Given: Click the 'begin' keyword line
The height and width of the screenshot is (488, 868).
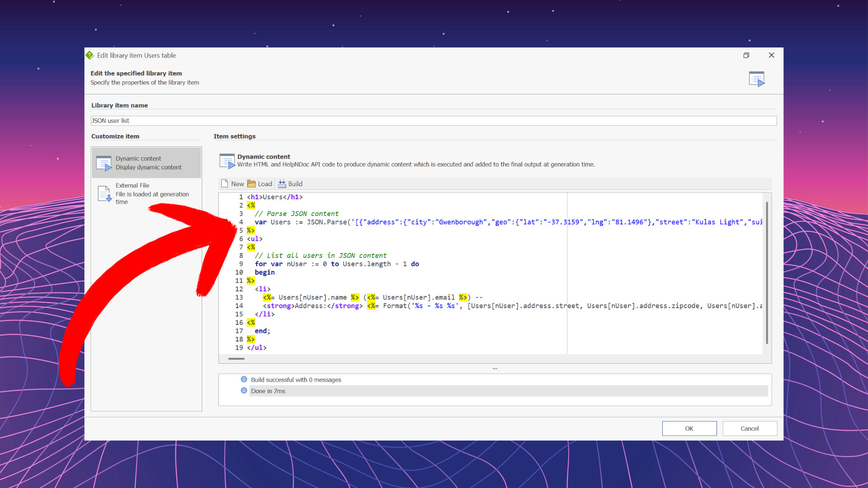Looking at the screenshot, I should [x=264, y=272].
